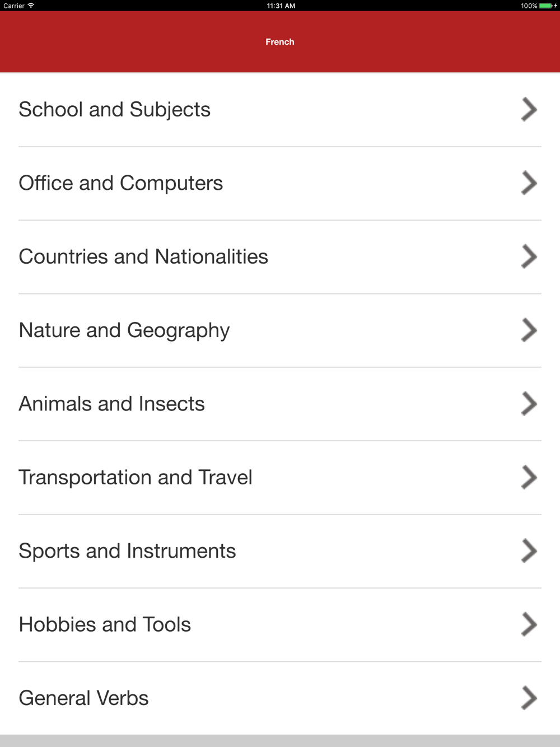560x747 pixels.
Task: Open the Hobbies and Tools list
Action: [x=105, y=624]
